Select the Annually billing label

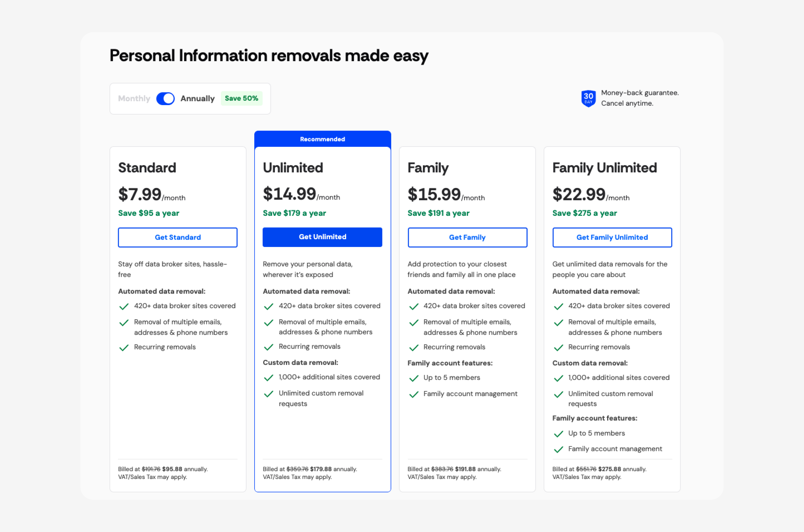(198, 99)
